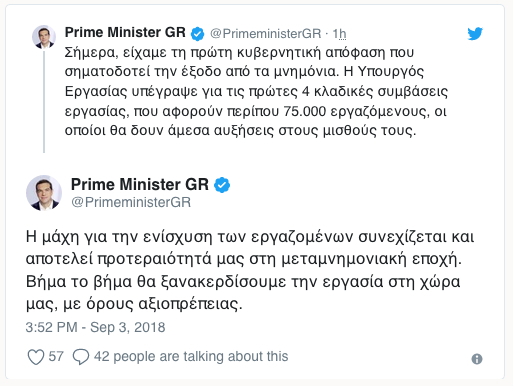Click the line mentioning 75.000 εργαζόμενους
Viewport: 513px width, 386px height.
pos(255,111)
